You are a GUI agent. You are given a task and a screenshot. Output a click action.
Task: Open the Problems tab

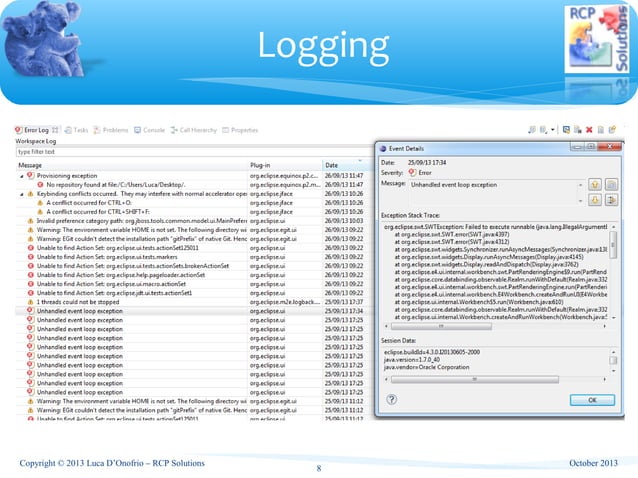111,130
